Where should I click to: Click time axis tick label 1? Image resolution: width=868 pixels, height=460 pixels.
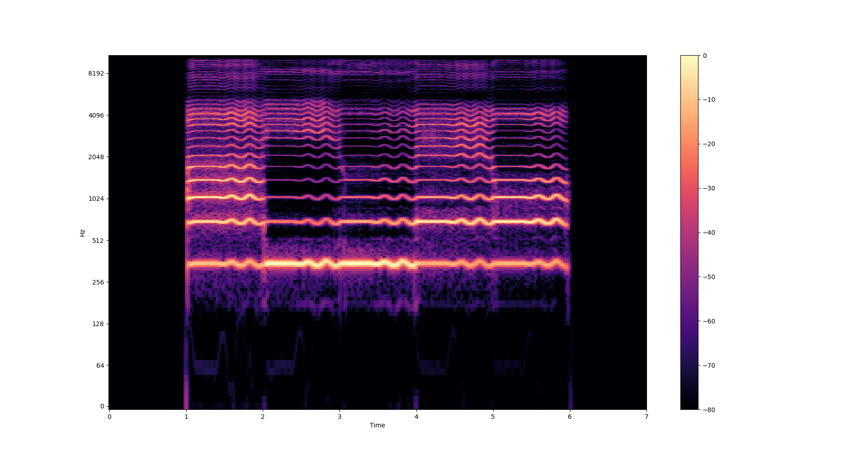[x=186, y=417]
